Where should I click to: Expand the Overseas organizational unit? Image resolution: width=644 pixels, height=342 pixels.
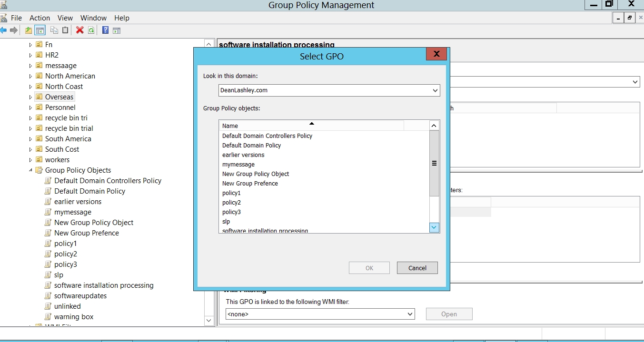pyautogui.click(x=30, y=97)
